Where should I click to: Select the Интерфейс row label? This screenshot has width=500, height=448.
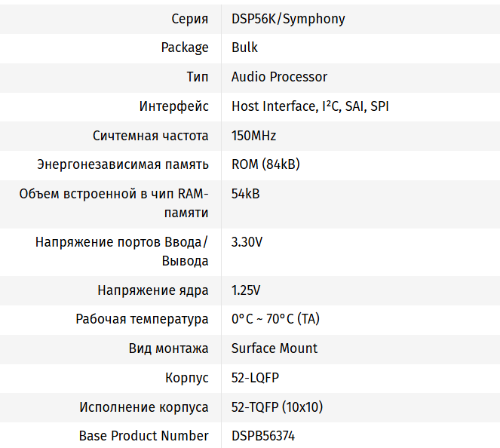coord(173,106)
